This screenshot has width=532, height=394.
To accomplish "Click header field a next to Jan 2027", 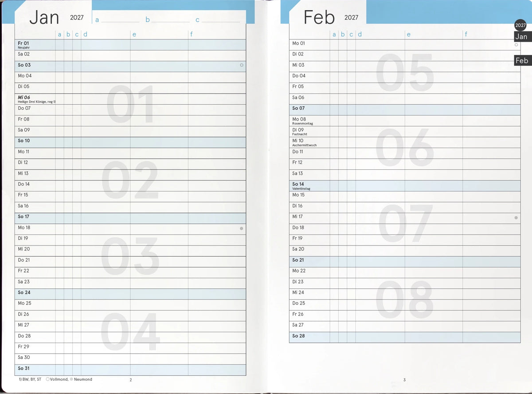I will [x=117, y=20].
